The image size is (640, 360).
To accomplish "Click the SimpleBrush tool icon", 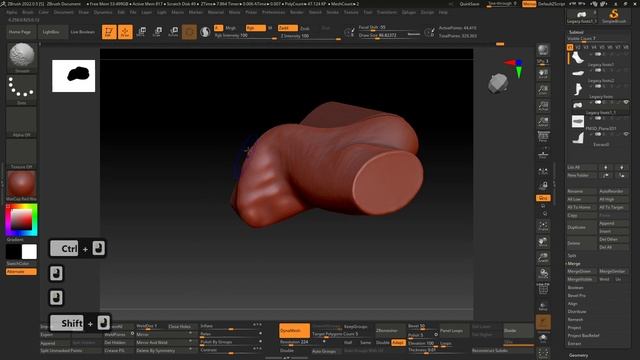I will 614,16.
